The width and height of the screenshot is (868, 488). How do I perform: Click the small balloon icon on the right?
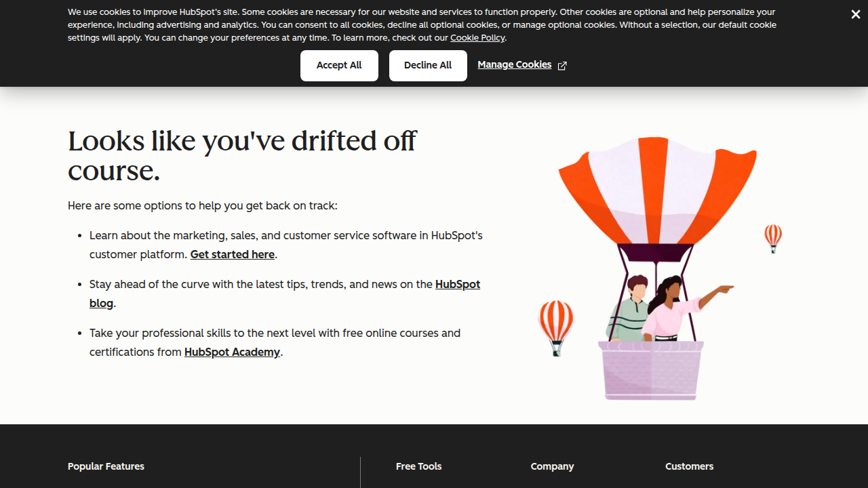[x=772, y=239]
